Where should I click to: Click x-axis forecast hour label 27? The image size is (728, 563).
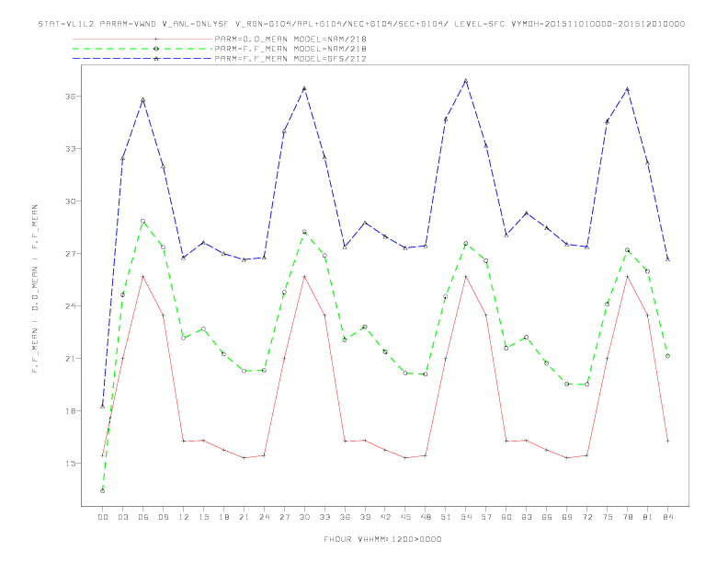[x=284, y=517]
